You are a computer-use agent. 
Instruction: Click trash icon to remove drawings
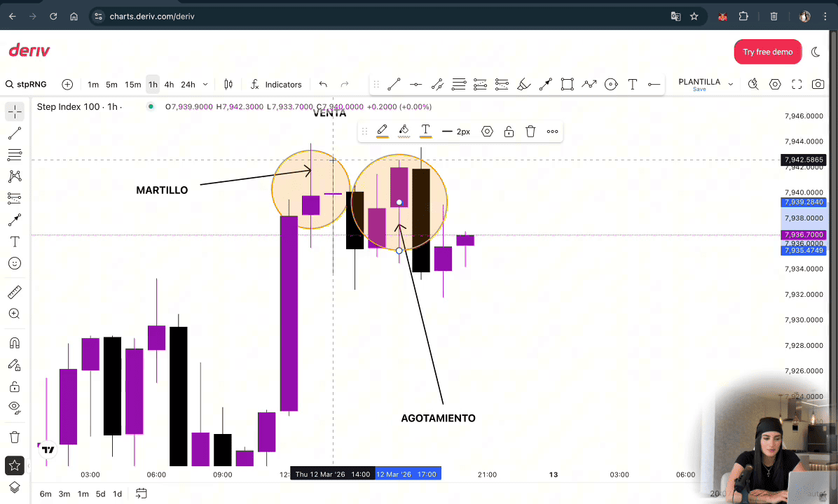[x=14, y=437]
